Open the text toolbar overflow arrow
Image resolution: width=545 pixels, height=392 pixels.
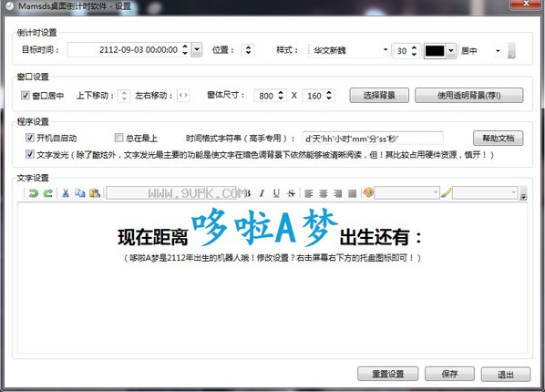(523, 194)
